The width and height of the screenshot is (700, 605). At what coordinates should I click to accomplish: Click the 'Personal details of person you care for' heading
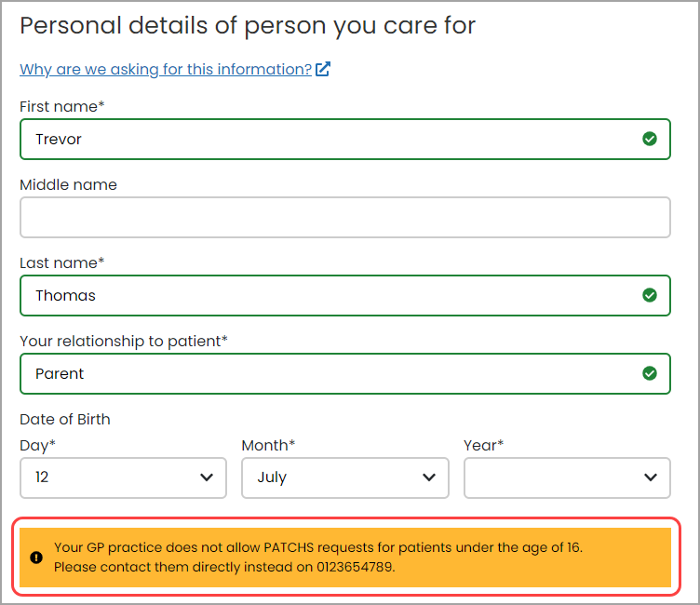tap(248, 25)
